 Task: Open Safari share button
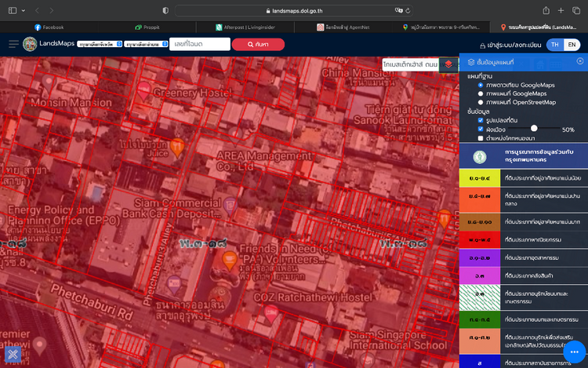(x=546, y=10)
